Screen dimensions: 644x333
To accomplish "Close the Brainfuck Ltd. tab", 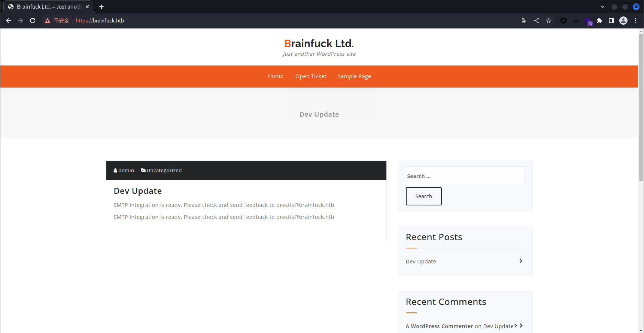I will pos(87,7).
